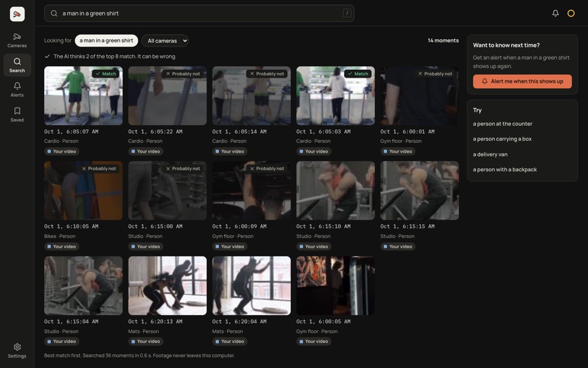The image size is (588, 368).
Task: Try 'a delivery van' suggestion
Action: pos(490,155)
